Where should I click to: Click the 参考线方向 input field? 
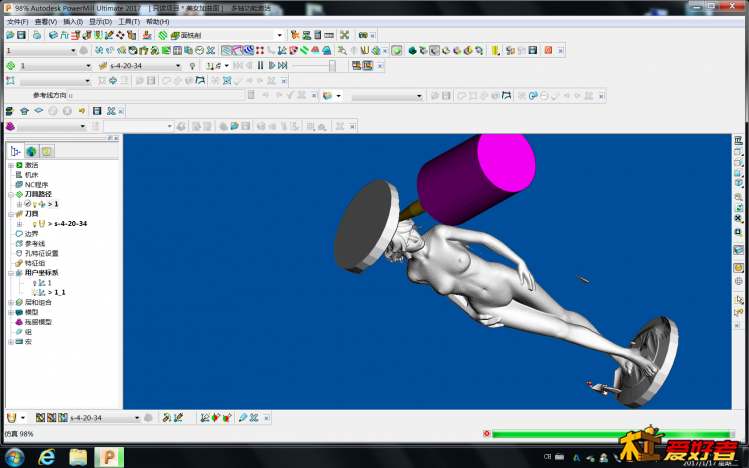click(156, 96)
